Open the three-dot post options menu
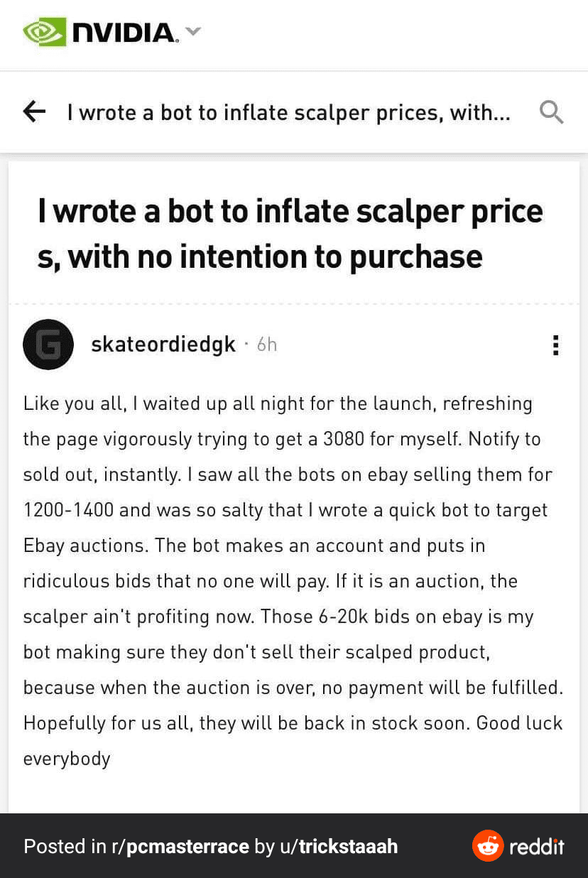Viewport: 588px width, 878px height. pyautogui.click(x=555, y=345)
